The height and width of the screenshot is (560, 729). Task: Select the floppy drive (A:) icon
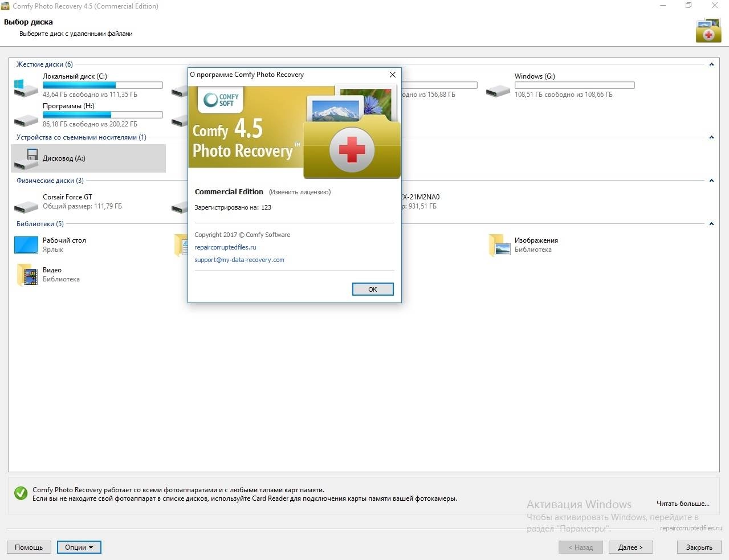point(26,159)
